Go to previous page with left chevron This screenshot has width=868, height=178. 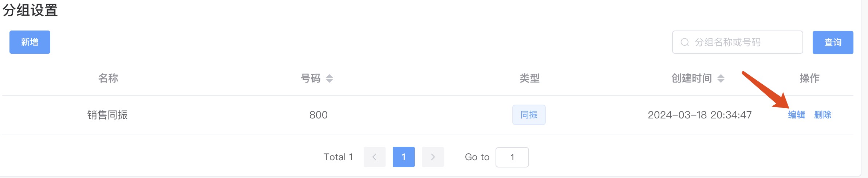(x=374, y=157)
